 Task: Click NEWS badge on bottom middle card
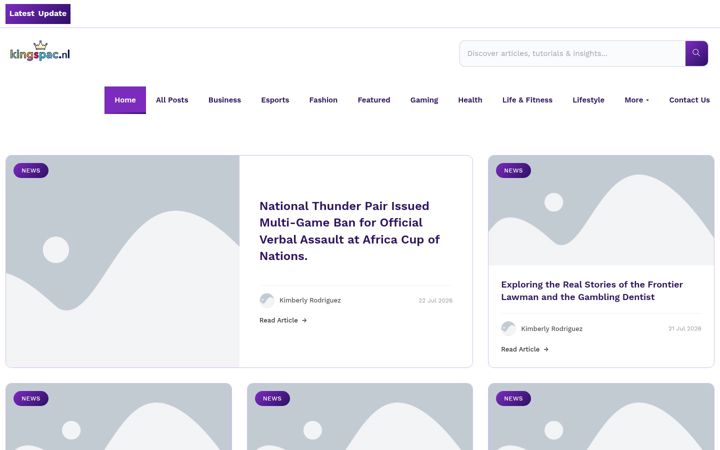pos(272,398)
